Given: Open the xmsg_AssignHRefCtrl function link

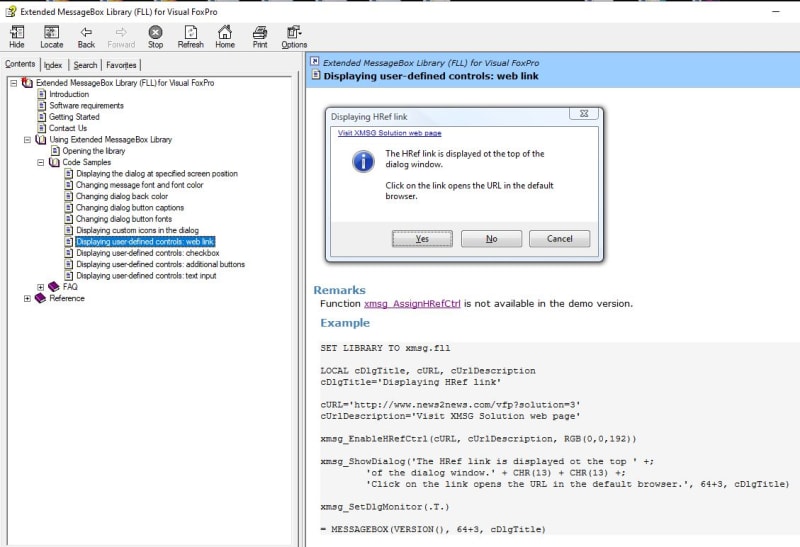Looking at the screenshot, I should tap(412, 304).
